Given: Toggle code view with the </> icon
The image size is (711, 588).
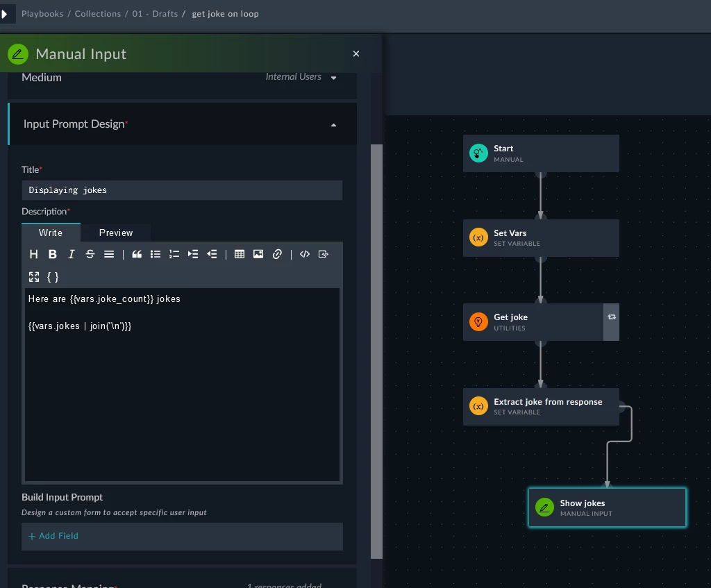Looking at the screenshot, I should tap(305, 254).
